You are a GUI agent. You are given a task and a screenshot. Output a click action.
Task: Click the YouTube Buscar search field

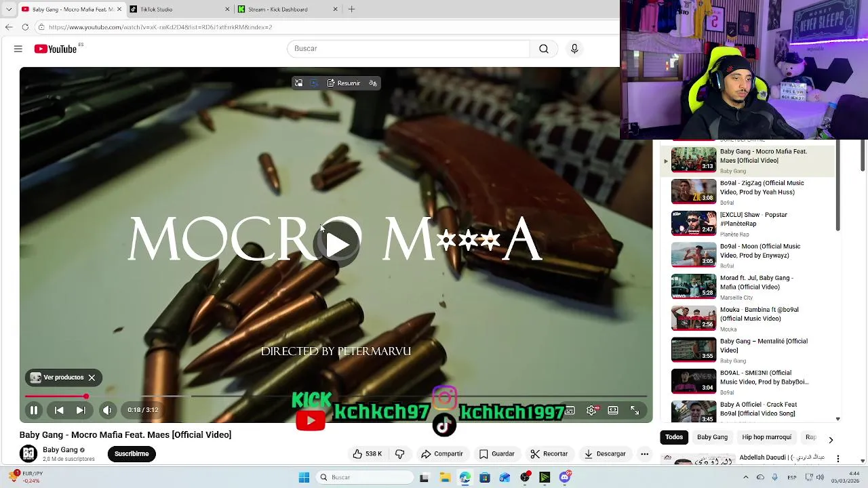(409, 49)
